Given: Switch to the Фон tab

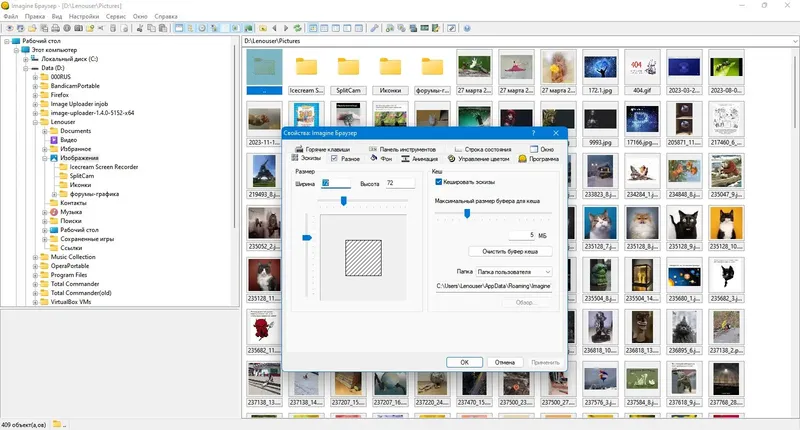Looking at the screenshot, I should [381, 159].
